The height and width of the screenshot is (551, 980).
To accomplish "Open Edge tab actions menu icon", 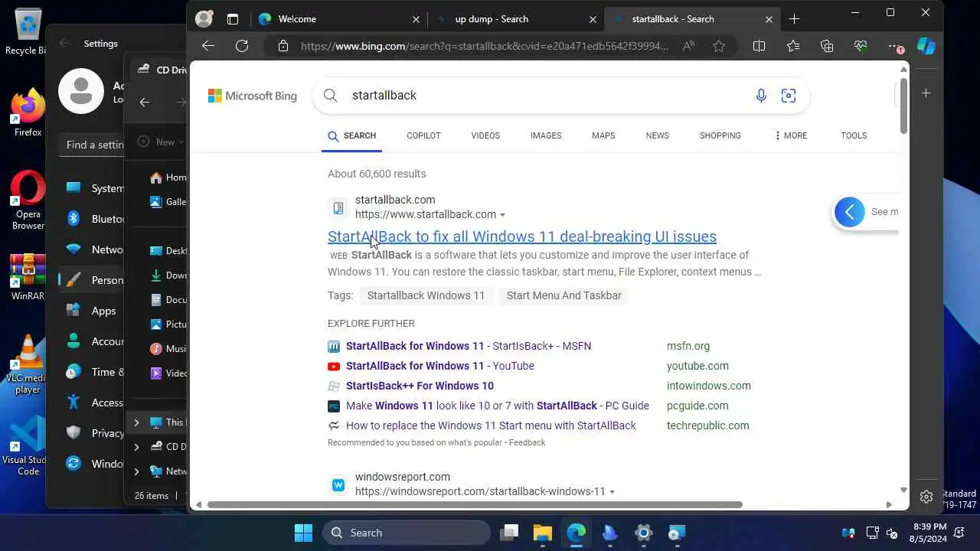I will 233,19.
